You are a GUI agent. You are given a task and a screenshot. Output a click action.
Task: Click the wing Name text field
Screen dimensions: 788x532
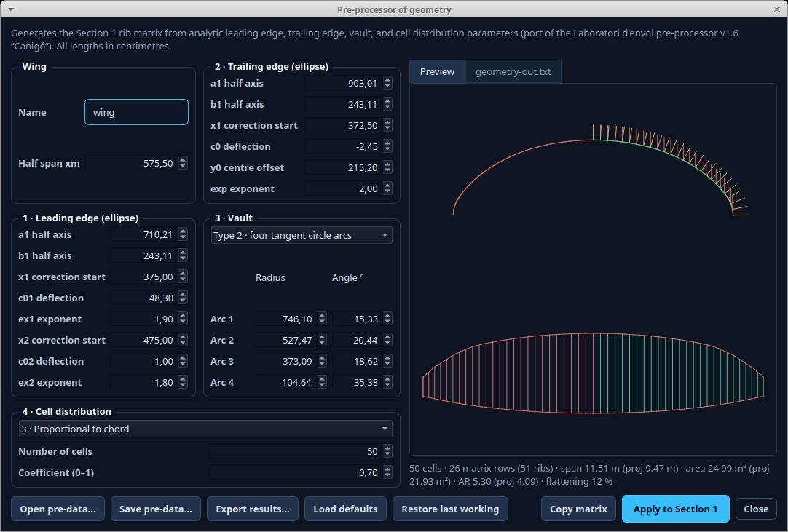tap(137, 112)
